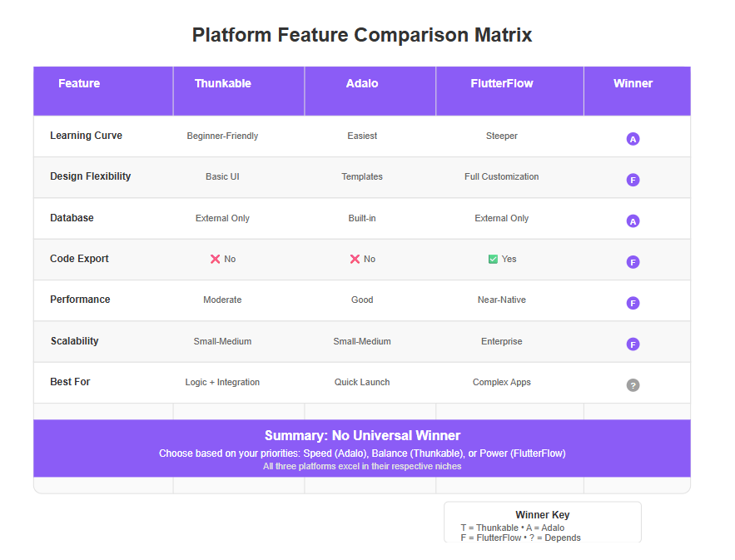This screenshot has width=735, height=560.
Task: Click the Winner Key legend box
Action: [x=543, y=523]
